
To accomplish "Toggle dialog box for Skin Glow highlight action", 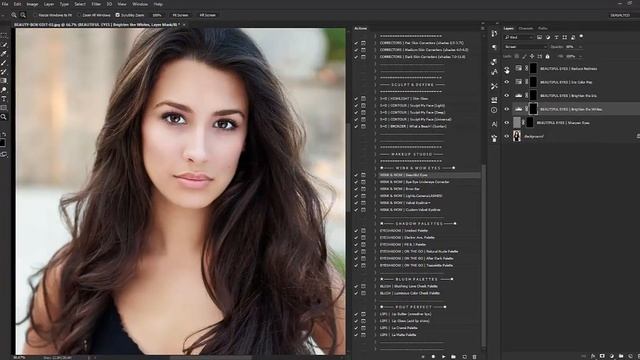I will click(363, 99).
